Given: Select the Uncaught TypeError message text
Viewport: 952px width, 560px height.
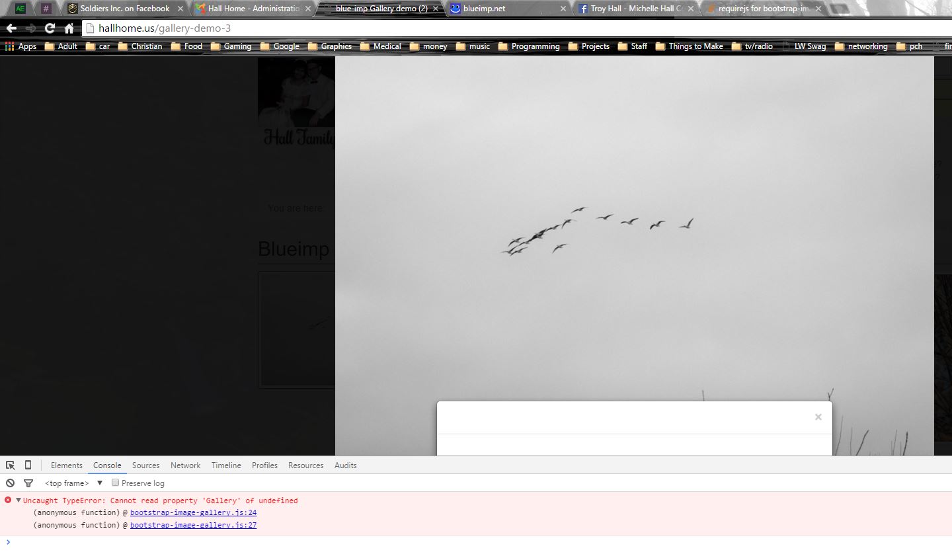Looking at the screenshot, I should tap(160, 500).
